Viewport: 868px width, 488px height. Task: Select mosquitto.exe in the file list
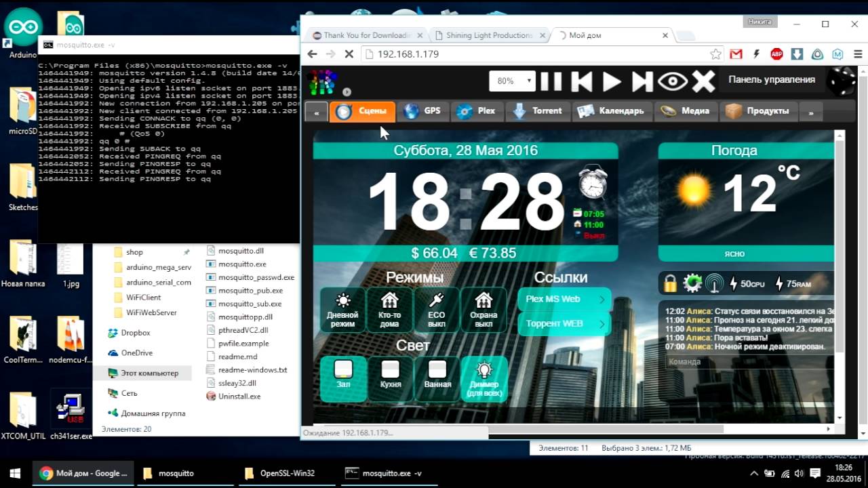click(x=241, y=264)
